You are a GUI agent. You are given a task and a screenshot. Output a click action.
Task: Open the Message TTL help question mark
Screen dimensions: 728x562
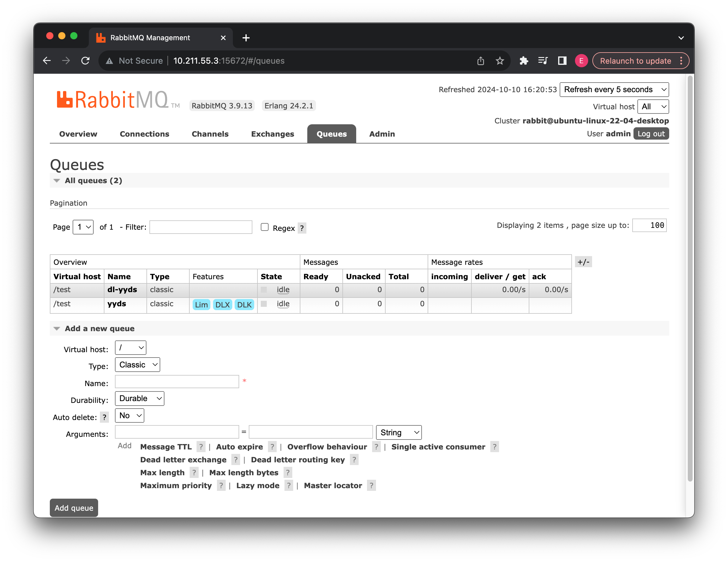201,447
